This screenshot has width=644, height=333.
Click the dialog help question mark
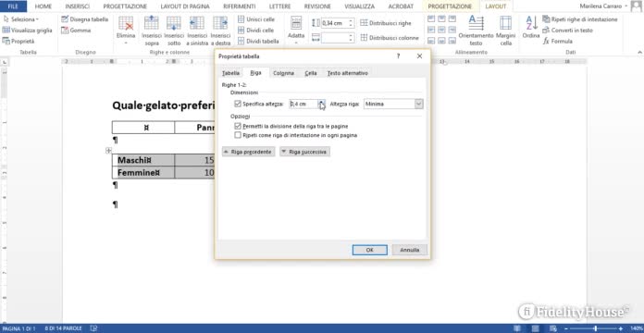click(x=398, y=56)
